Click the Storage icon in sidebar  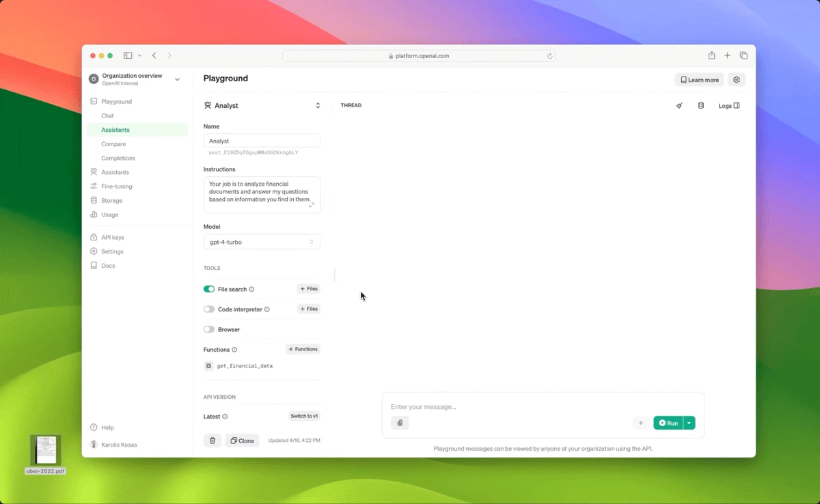94,201
